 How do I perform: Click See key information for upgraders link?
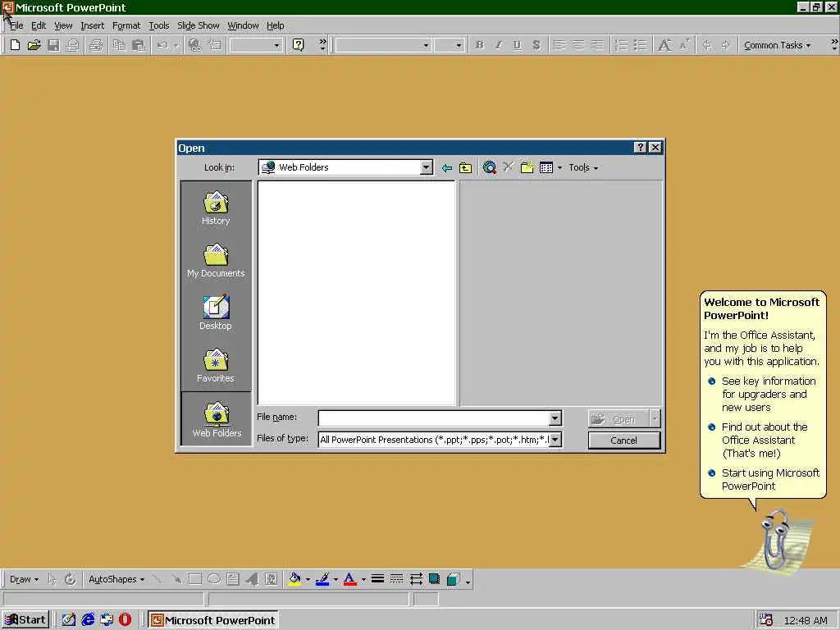(768, 395)
